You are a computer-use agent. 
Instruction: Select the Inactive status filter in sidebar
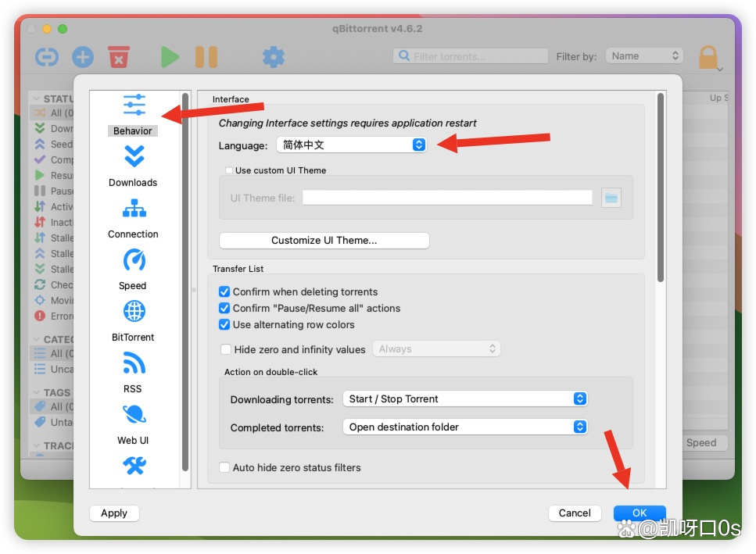pyautogui.click(x=53, y=222)
